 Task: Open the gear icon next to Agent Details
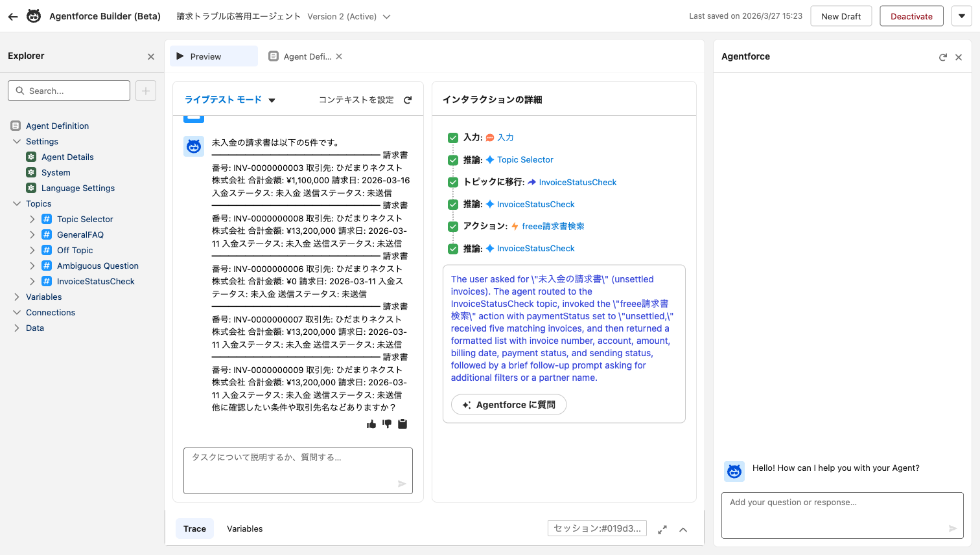tap(30, 157)
